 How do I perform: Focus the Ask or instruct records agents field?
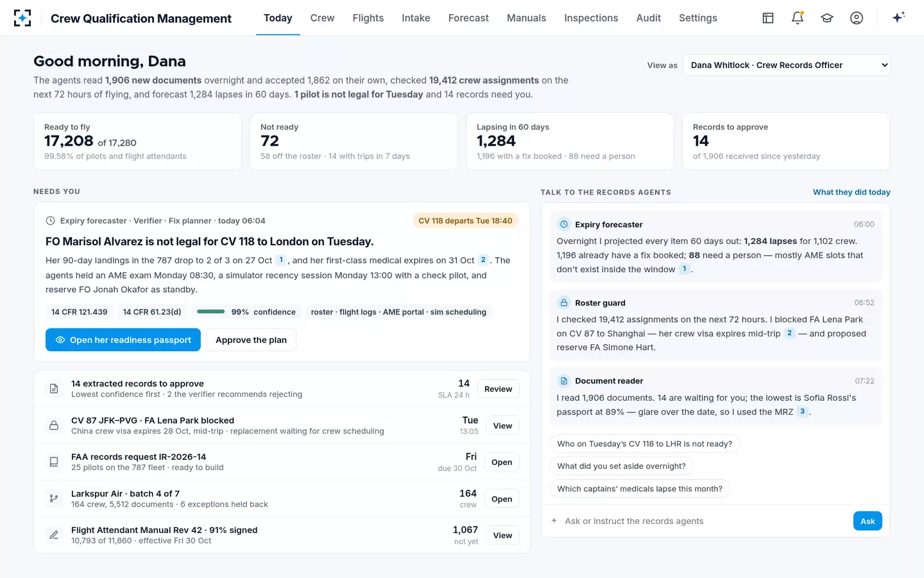click(x=706, y=521)
